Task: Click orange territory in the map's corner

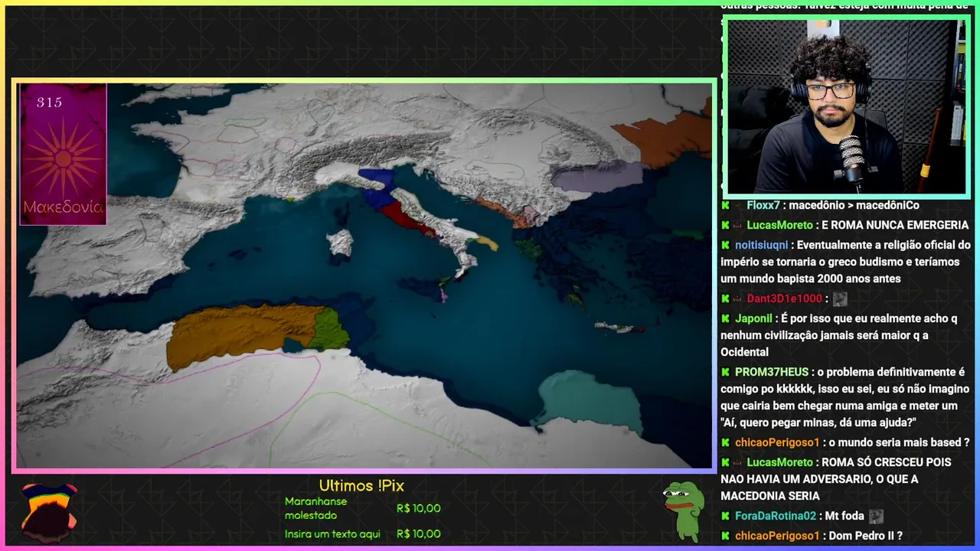Action: tap(665, 139)
